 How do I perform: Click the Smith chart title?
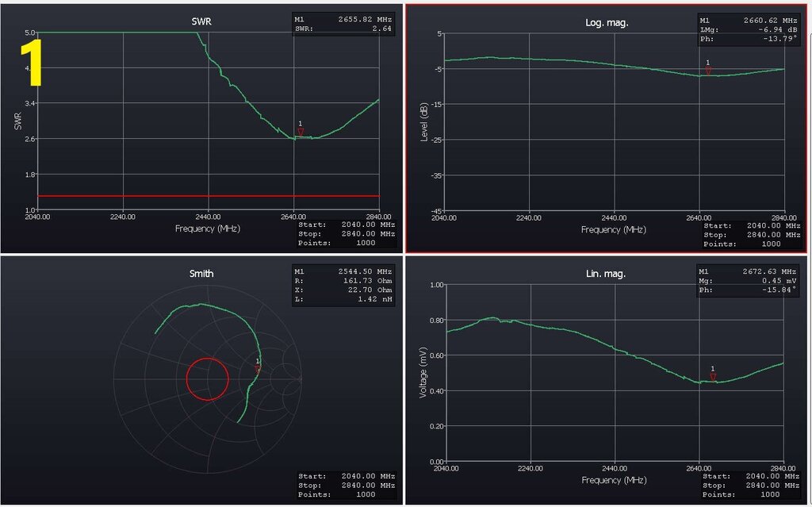tap(201, 274)
